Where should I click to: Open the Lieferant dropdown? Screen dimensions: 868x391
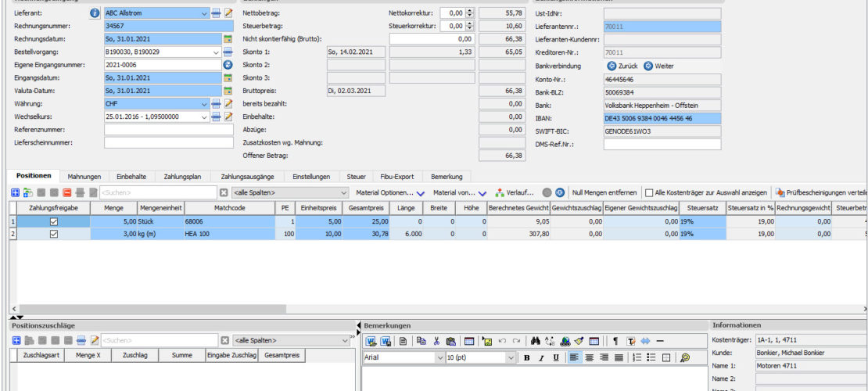(206, 13)
